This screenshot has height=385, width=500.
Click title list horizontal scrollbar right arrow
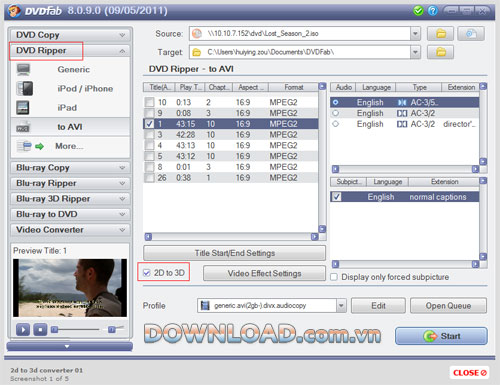[314, 237]
